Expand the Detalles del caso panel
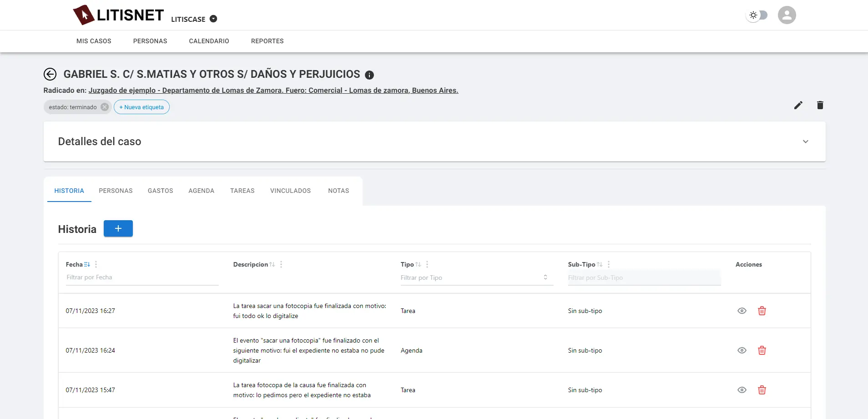The width and height of the screenshot is (868, 419). (805, 141)
